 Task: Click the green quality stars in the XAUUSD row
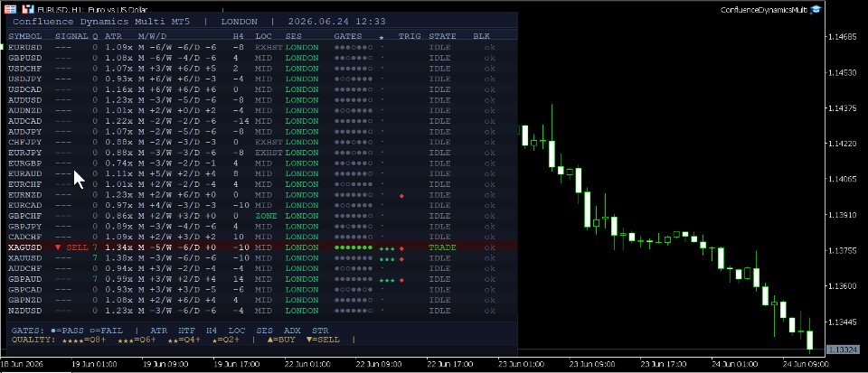pos(387,259)
